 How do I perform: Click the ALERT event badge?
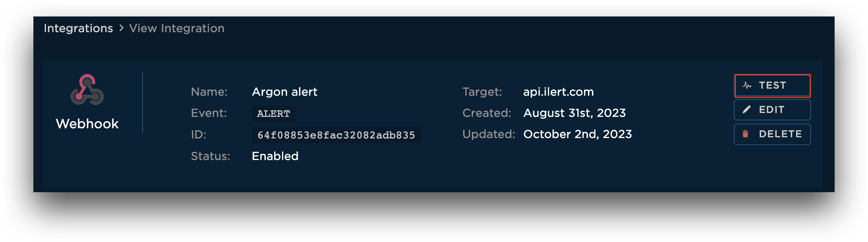click(273, 114)
